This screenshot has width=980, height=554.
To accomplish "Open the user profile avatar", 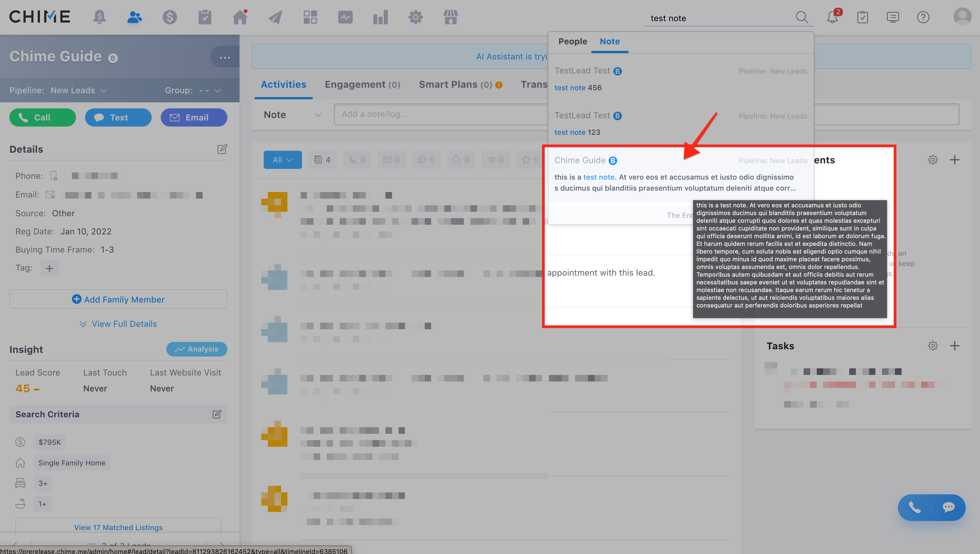I will coord(962,17).
